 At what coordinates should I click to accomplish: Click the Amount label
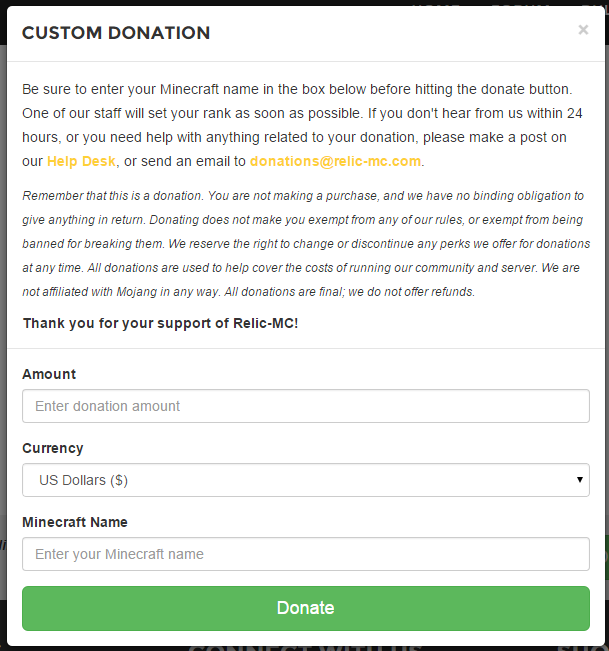49,374
